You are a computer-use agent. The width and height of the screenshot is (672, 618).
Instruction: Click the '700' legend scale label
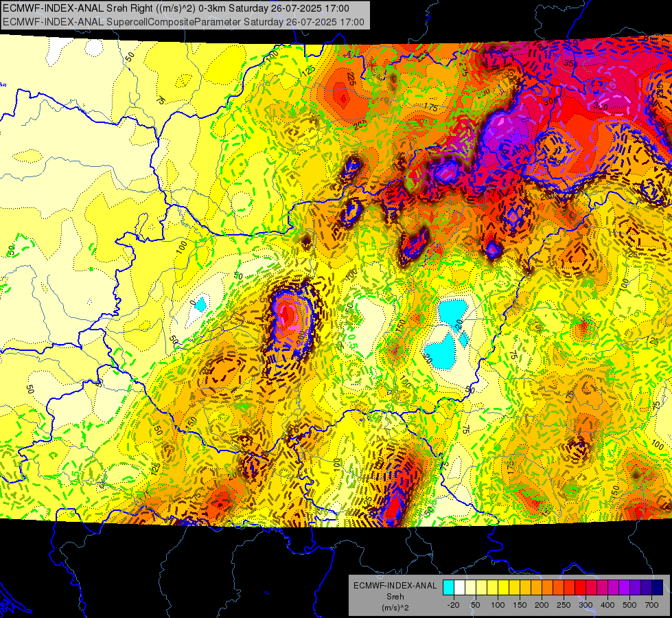click(651, 605)
